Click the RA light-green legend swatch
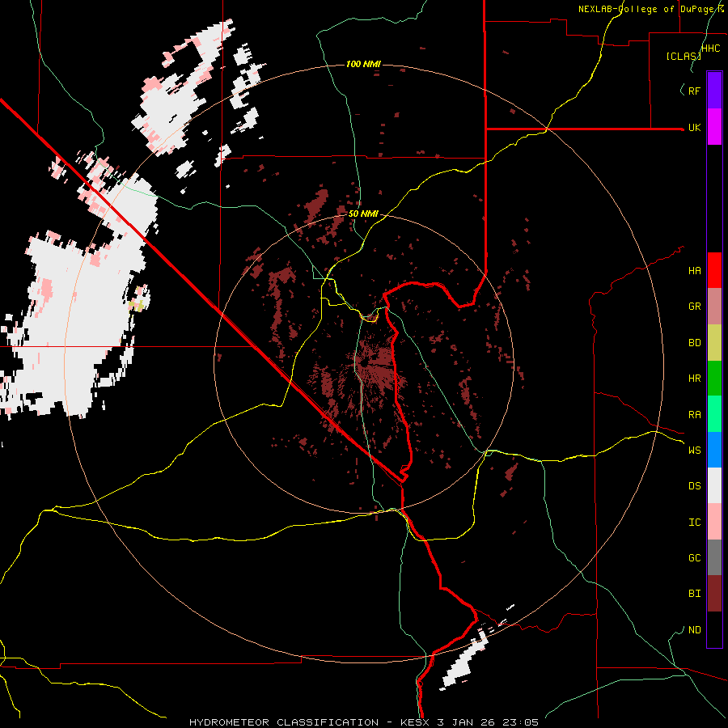Image resolution: width=728 pixels, height=728 pixels. (714, 414)
